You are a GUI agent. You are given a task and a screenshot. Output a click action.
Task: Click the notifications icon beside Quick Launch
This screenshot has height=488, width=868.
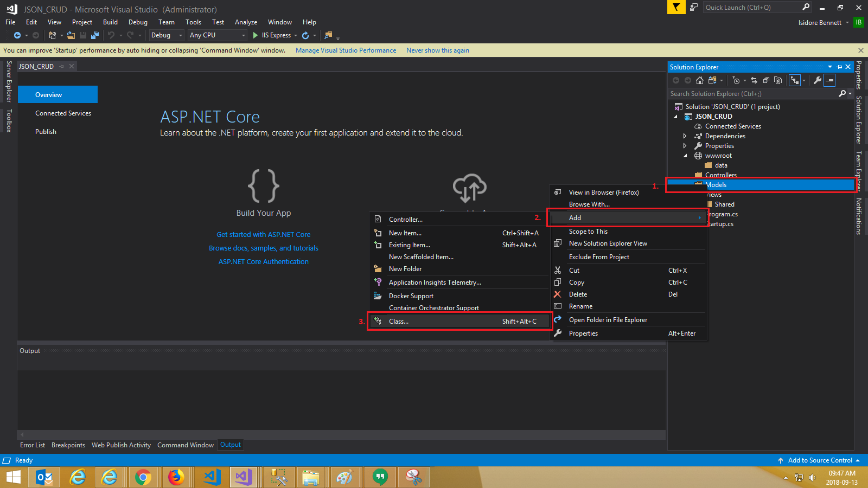pyautogui.click(x=694, y=7)
